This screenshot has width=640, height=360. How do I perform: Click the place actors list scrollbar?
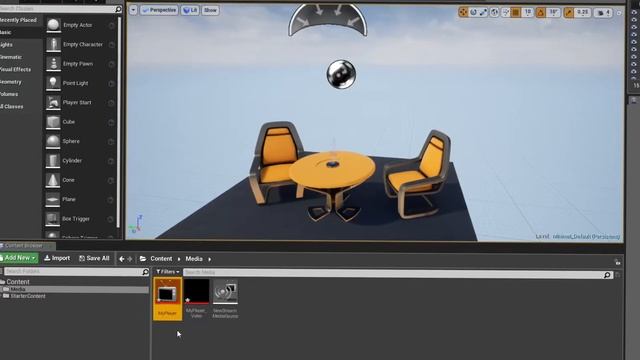tap(119, 122)
